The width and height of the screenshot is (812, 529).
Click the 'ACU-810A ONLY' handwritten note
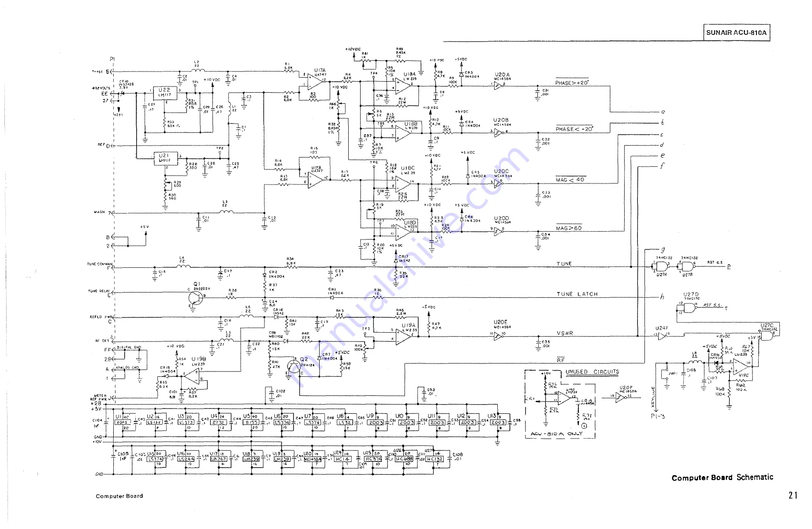[556, 434]
